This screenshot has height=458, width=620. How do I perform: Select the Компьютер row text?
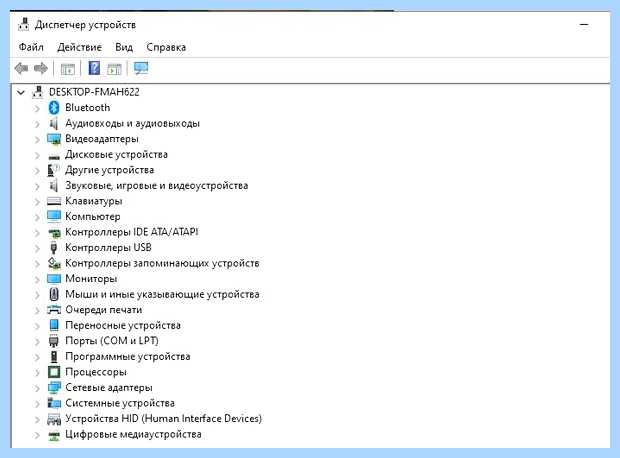93,217
